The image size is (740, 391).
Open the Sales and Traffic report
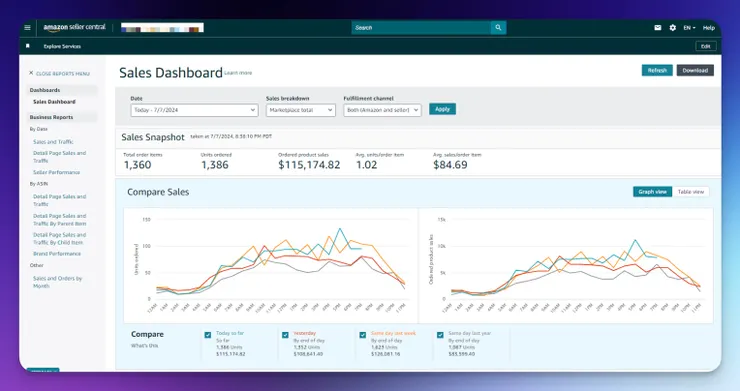click(53, 142)
